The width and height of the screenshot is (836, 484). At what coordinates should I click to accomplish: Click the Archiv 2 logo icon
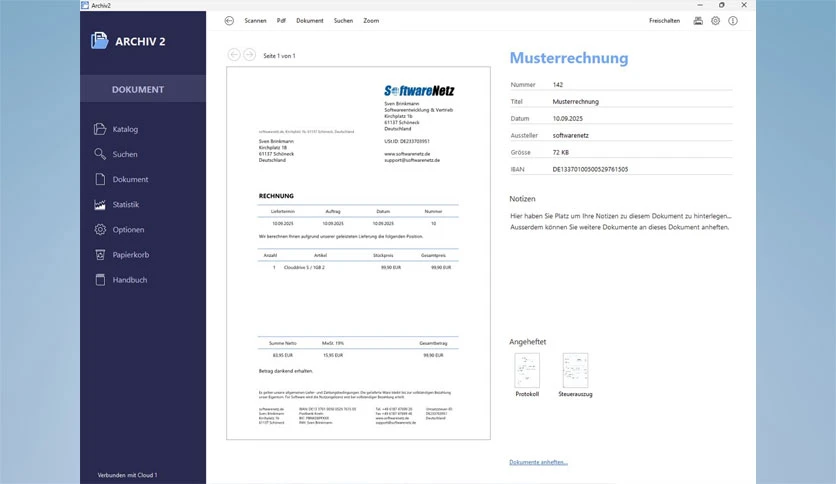click(99, 41)
